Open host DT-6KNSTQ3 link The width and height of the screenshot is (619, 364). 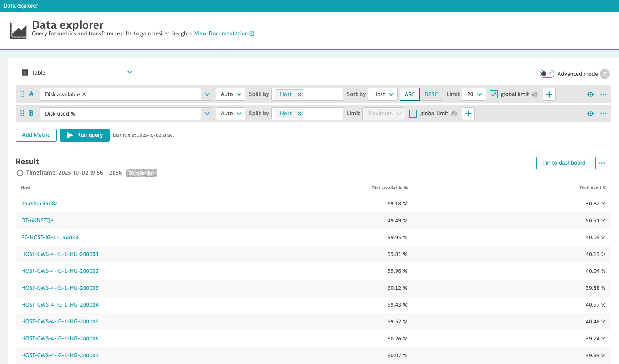click(x=37, y=221)
